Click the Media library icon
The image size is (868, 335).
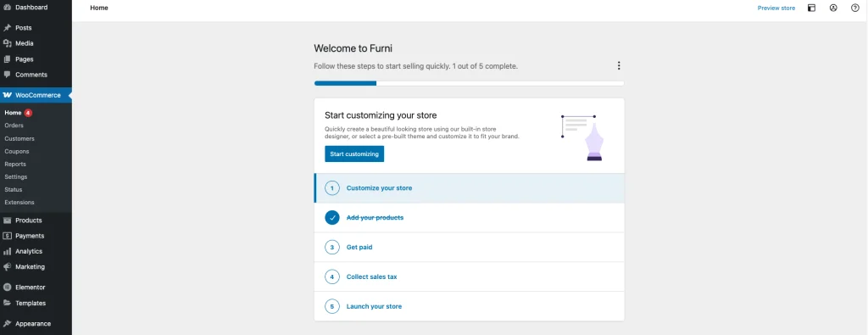(x=7, y=43)
